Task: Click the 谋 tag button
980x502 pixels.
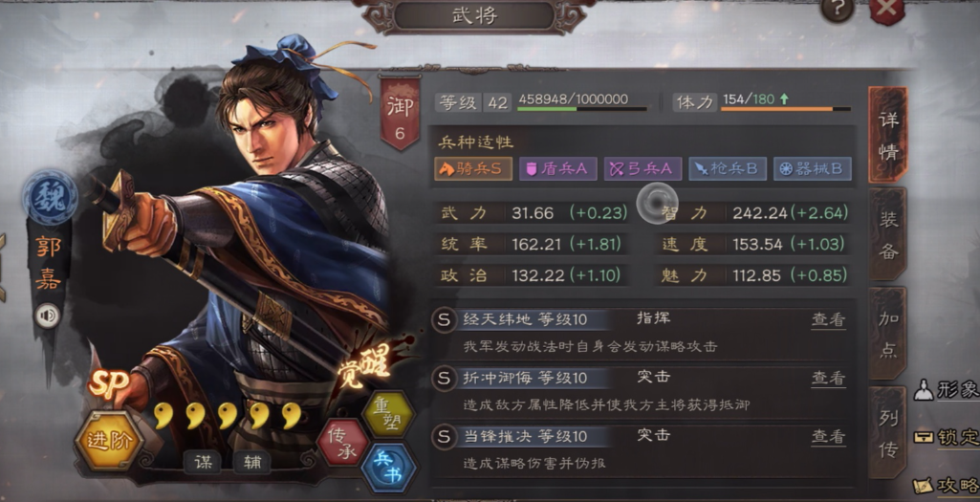Action: [203, 462]
